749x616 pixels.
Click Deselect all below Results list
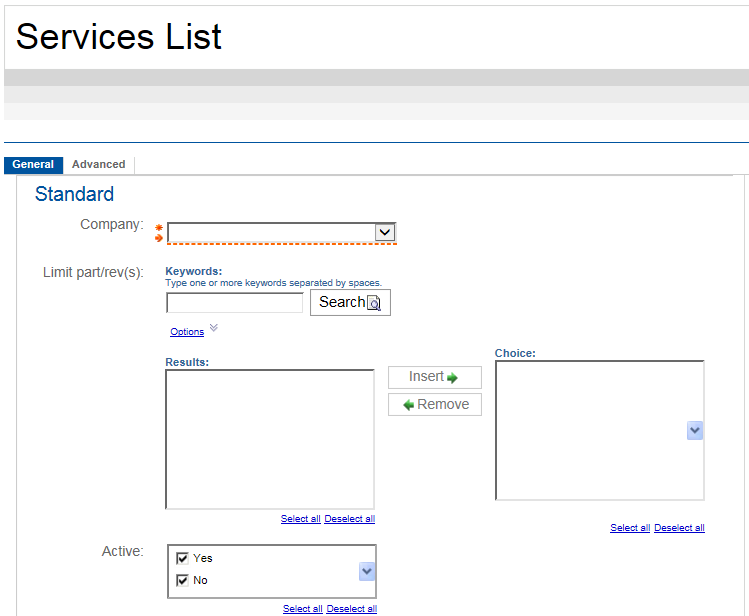click(x=350, y=519)
